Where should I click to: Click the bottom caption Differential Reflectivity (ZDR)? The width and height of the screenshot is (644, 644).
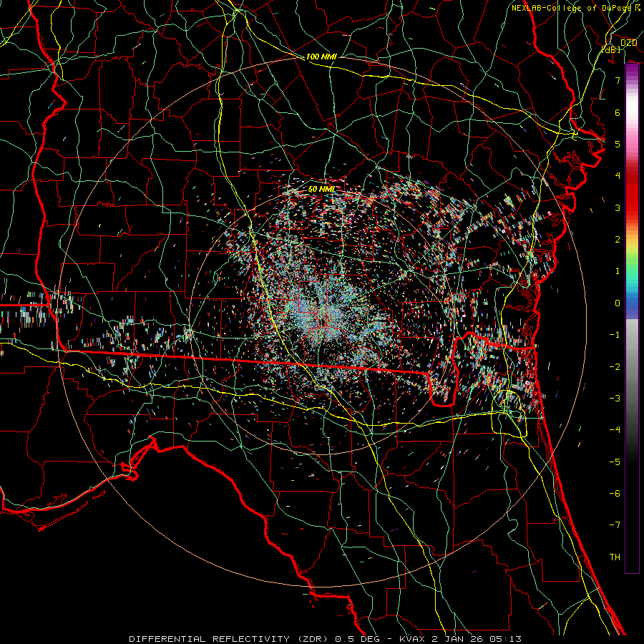(228, 639)
